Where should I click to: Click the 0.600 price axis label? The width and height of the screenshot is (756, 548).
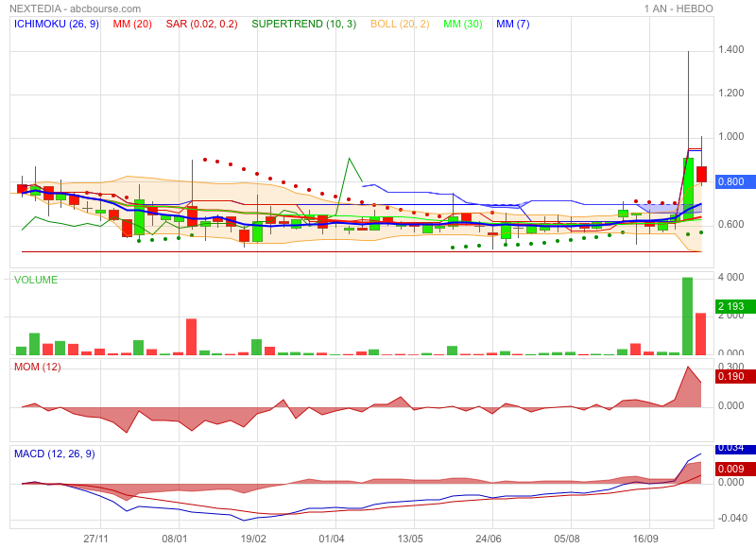730,225
